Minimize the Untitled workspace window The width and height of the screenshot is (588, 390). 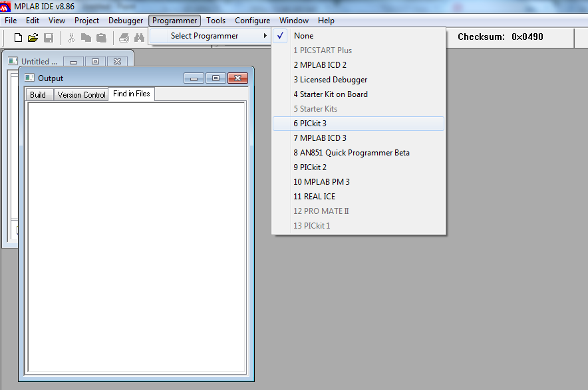[73, 62]
